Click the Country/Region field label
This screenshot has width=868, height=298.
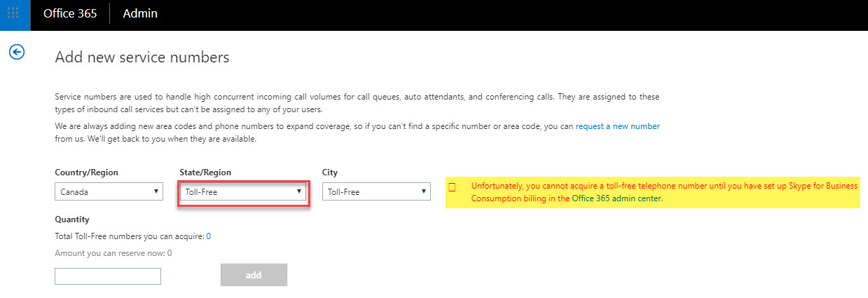(86, 172)
